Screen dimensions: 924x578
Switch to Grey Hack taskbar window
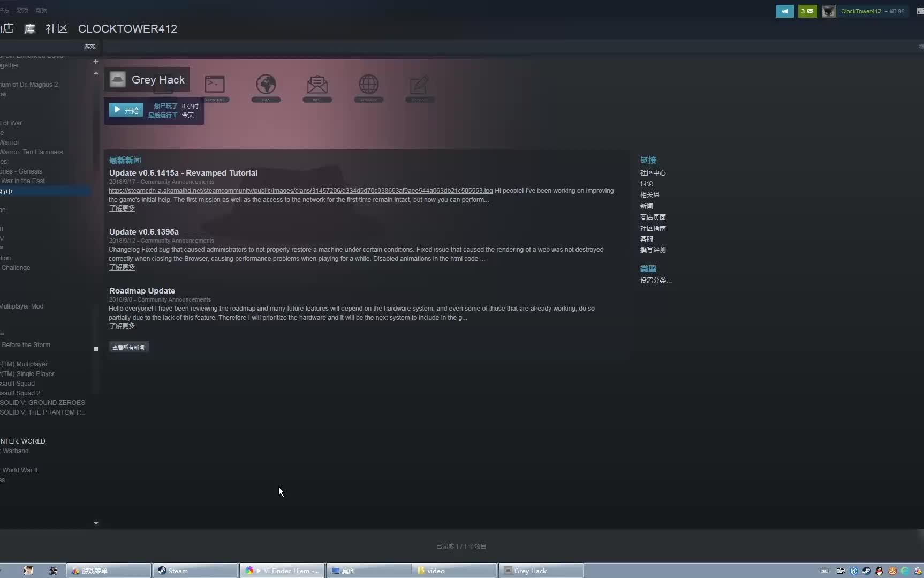(541, 571)
